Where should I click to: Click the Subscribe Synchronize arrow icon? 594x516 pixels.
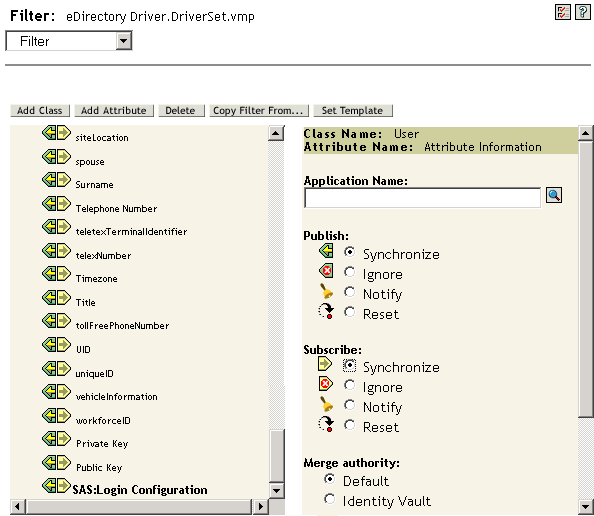[x=325, y=364]
